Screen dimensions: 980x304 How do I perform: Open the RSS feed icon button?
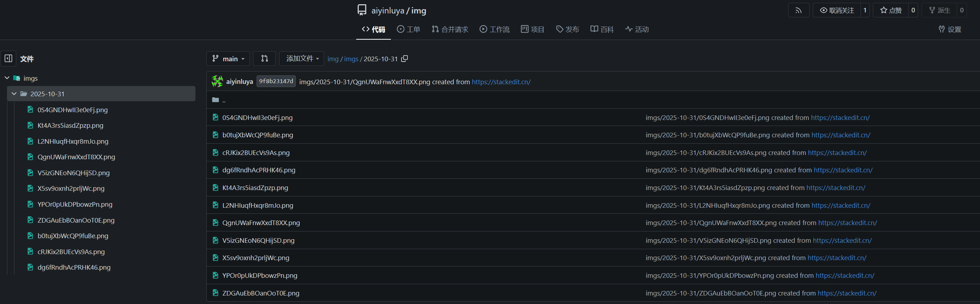(798, 10)
